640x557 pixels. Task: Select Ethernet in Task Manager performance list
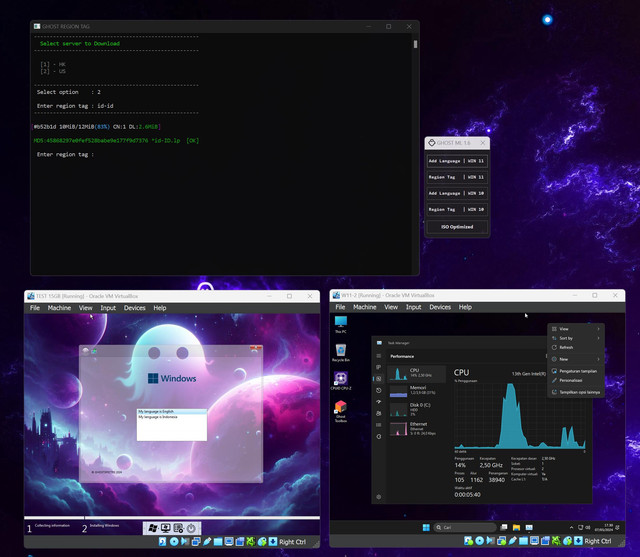[416, 428]
